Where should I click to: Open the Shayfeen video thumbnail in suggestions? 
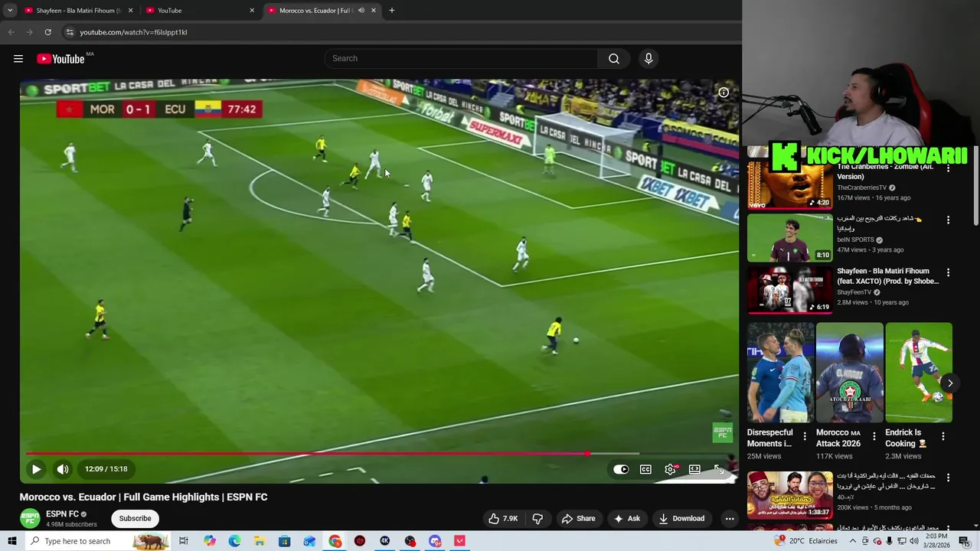point(789,290)
